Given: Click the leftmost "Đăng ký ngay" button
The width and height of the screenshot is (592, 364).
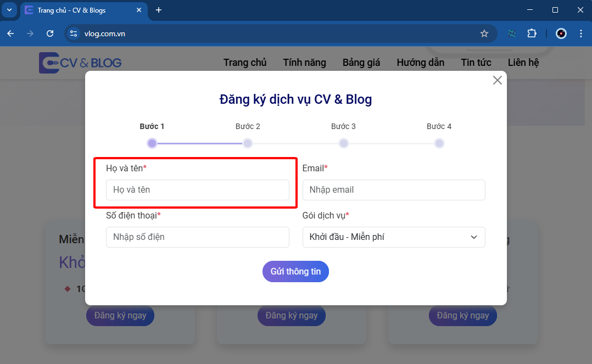Looking at the screenshot, I should click(120, 315).
